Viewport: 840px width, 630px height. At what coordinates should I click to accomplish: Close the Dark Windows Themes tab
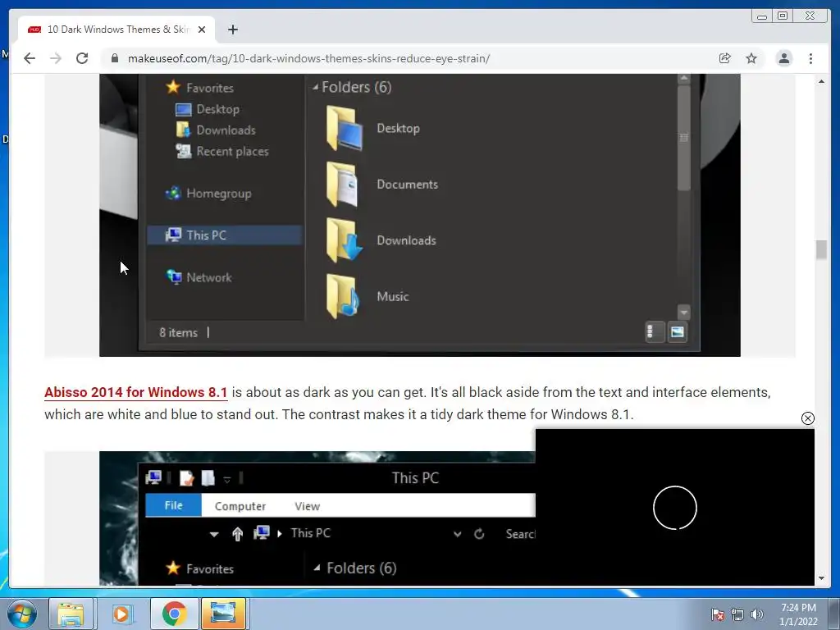[202, 30]
